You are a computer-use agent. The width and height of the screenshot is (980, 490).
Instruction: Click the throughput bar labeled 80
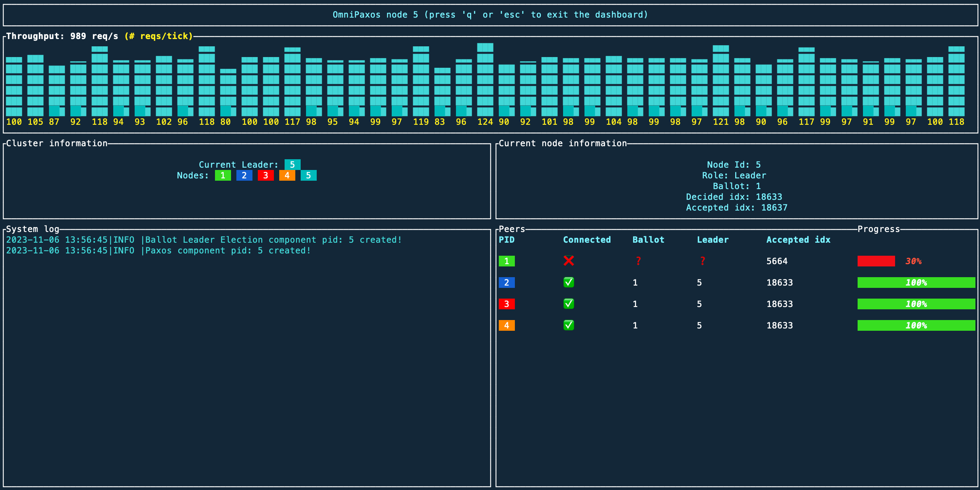coord(228,93)
